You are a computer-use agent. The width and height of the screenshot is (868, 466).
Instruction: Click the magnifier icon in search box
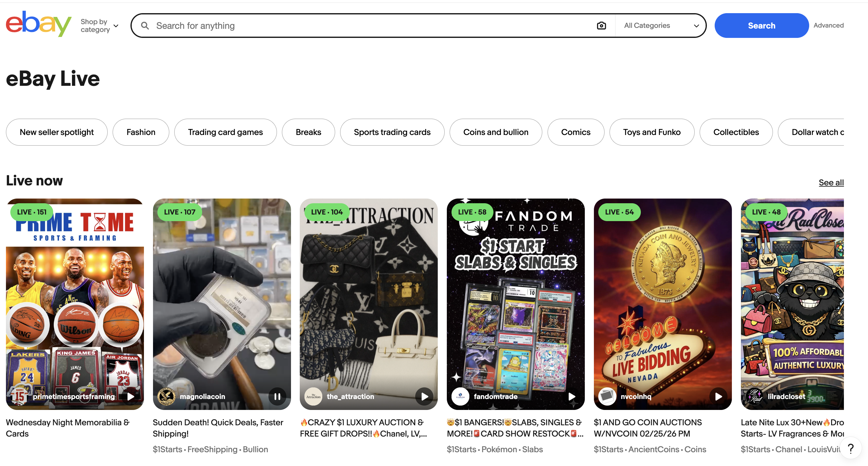coord(145,26)
